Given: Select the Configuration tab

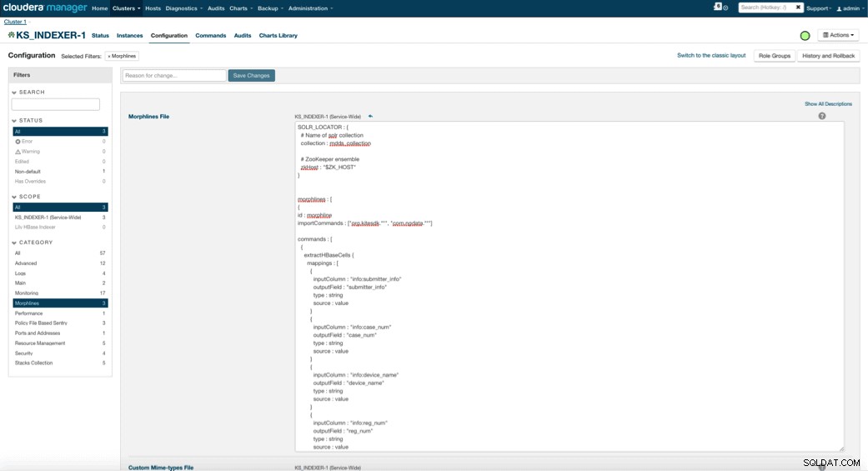Looking at the screenshot, I should click(168, 35).
